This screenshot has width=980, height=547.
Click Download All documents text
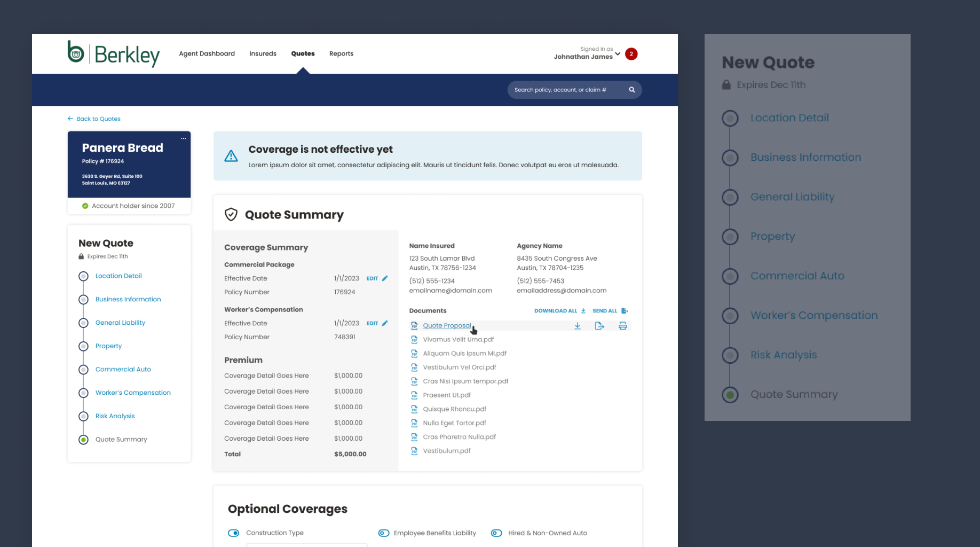click(556, 311)
